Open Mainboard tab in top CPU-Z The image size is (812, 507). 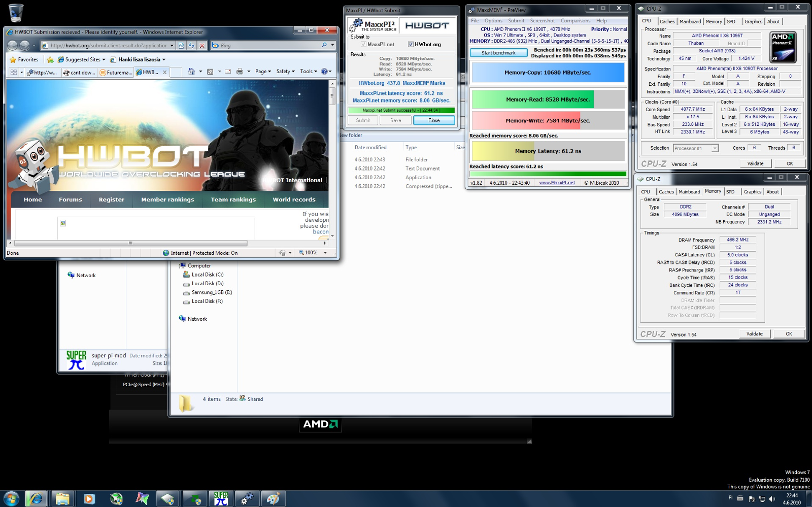point(690,21)
